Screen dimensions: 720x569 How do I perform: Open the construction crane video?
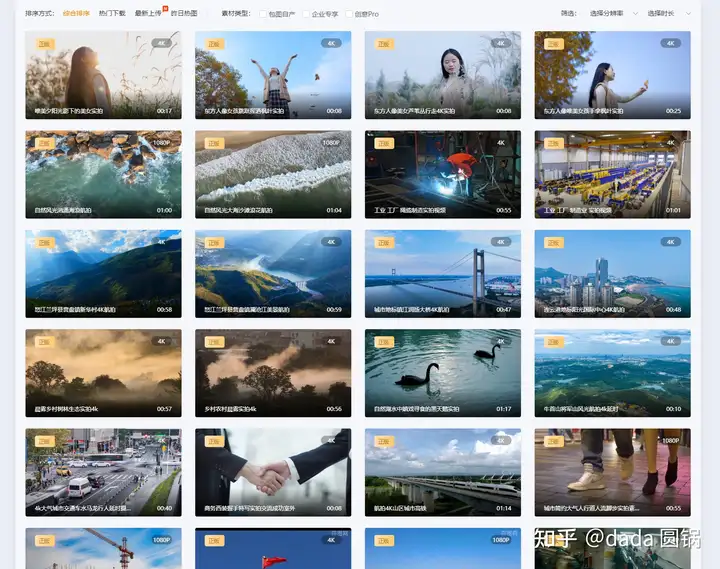pos(103,548)
